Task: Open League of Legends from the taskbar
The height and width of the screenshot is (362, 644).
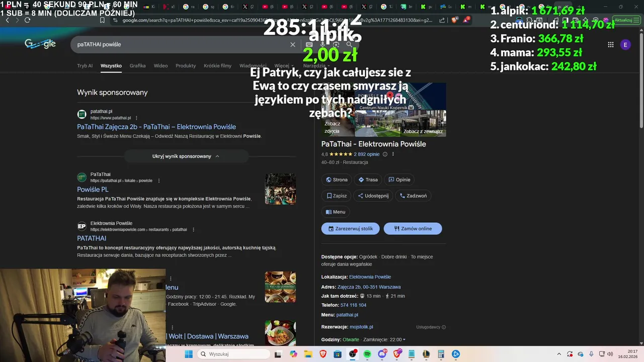Action: (x=427, y=354)
